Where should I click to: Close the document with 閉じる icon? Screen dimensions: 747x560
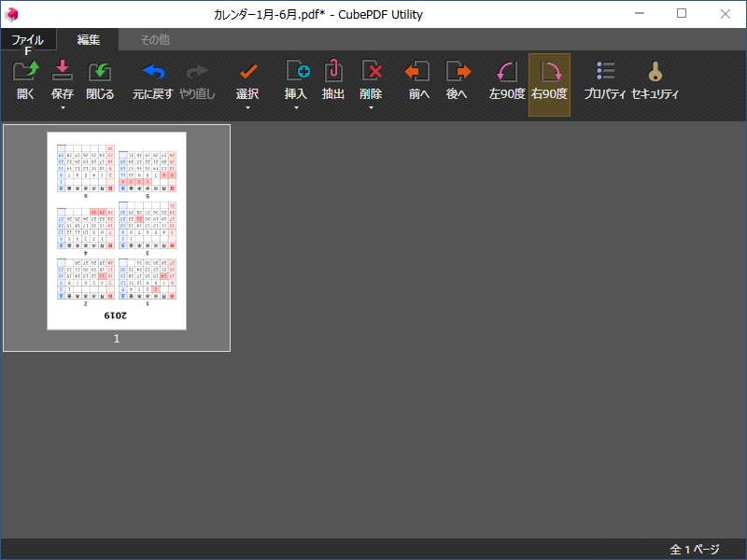point(100,72)
